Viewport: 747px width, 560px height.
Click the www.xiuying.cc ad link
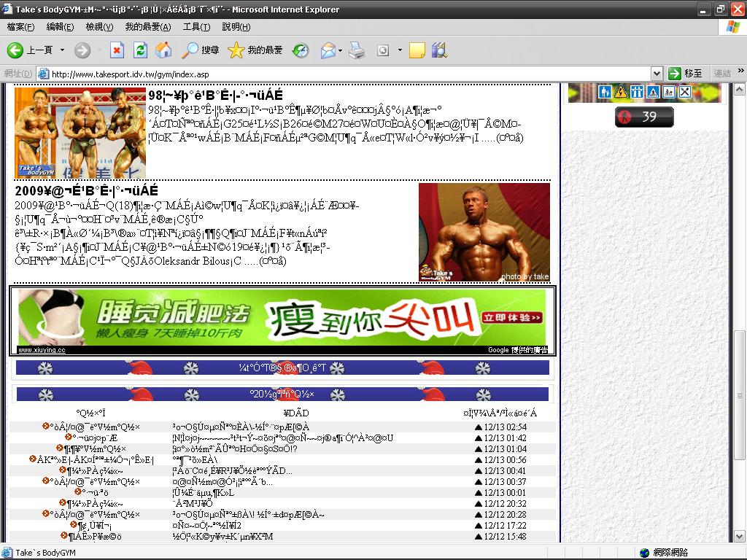[42, 350]
